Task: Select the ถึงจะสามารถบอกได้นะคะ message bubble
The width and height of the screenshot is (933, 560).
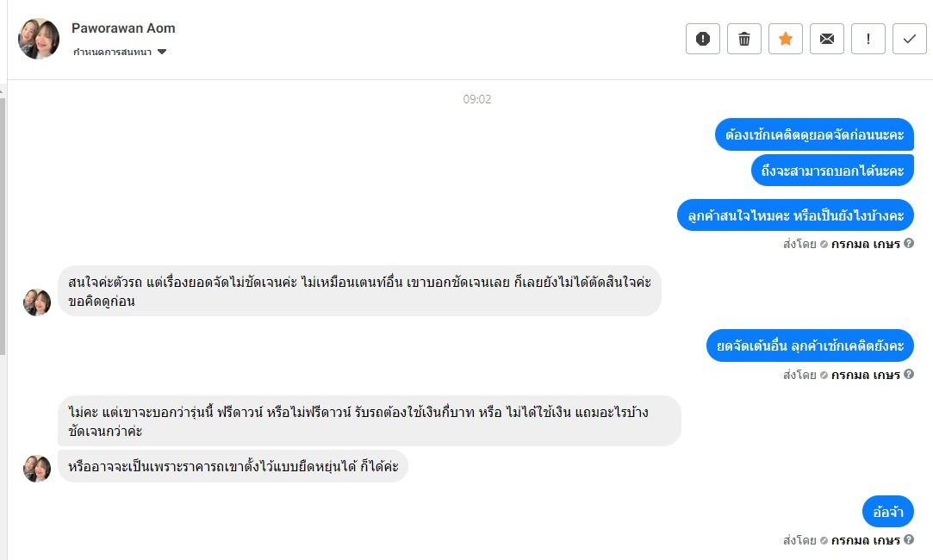Action: coord(832,171)
